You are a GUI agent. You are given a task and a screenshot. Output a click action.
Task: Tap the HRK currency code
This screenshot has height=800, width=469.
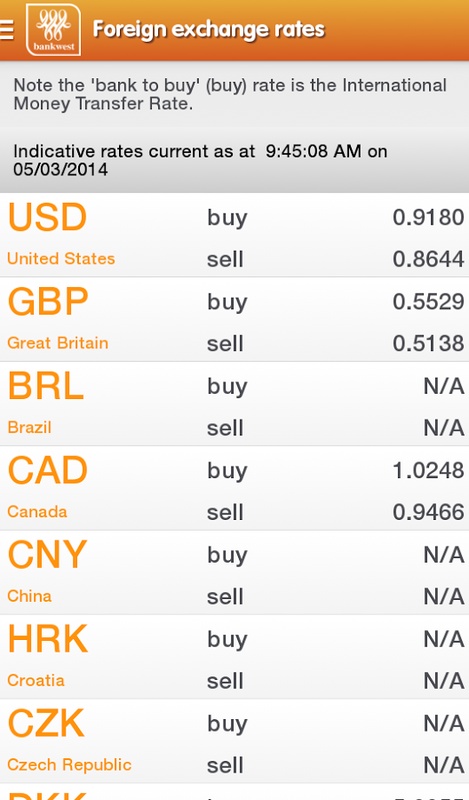point(48,639)
